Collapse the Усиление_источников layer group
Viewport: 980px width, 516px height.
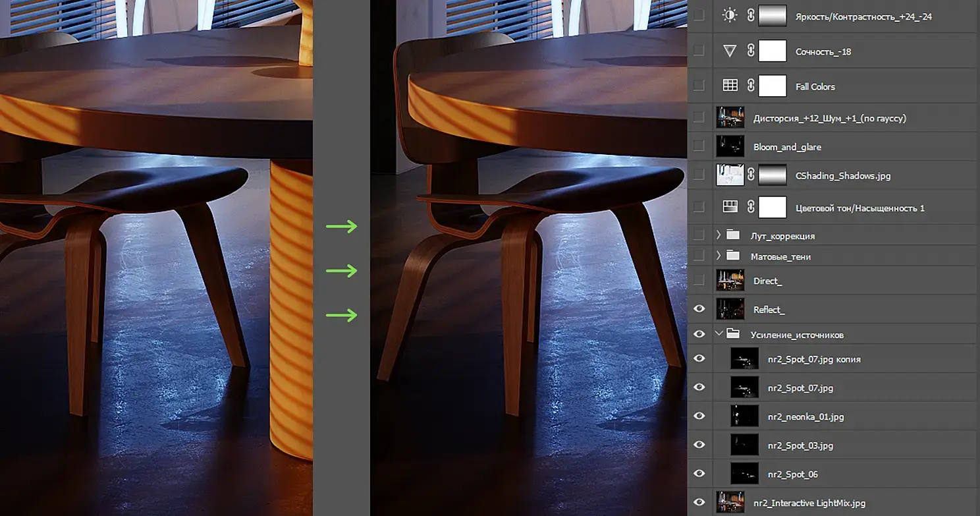tap(719, 334)
